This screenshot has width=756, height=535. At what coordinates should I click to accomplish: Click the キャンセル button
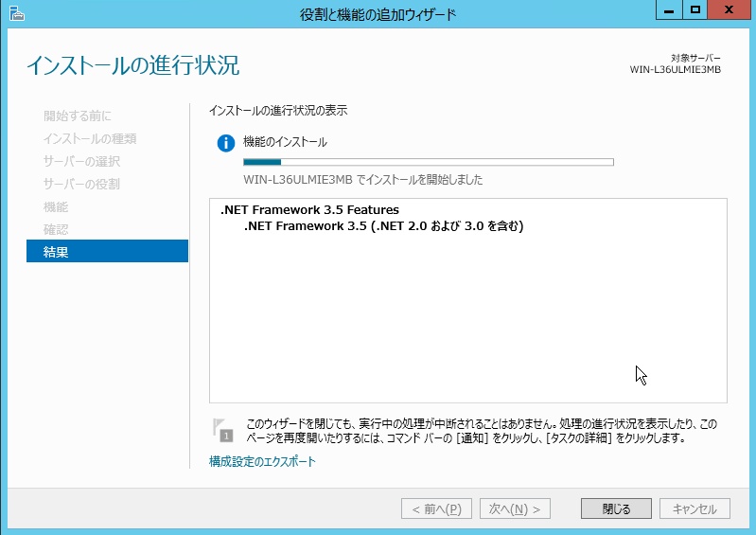pyautogui.click(x=694, y=508)
